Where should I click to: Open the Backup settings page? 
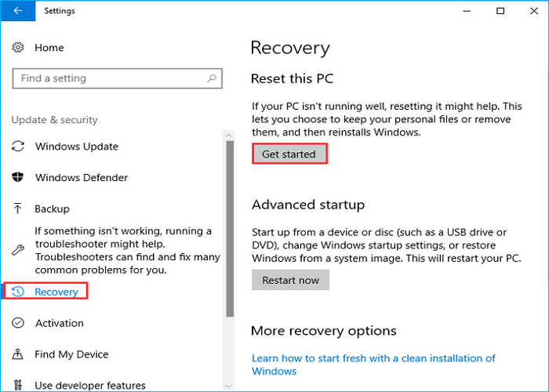tap(53, 209)
